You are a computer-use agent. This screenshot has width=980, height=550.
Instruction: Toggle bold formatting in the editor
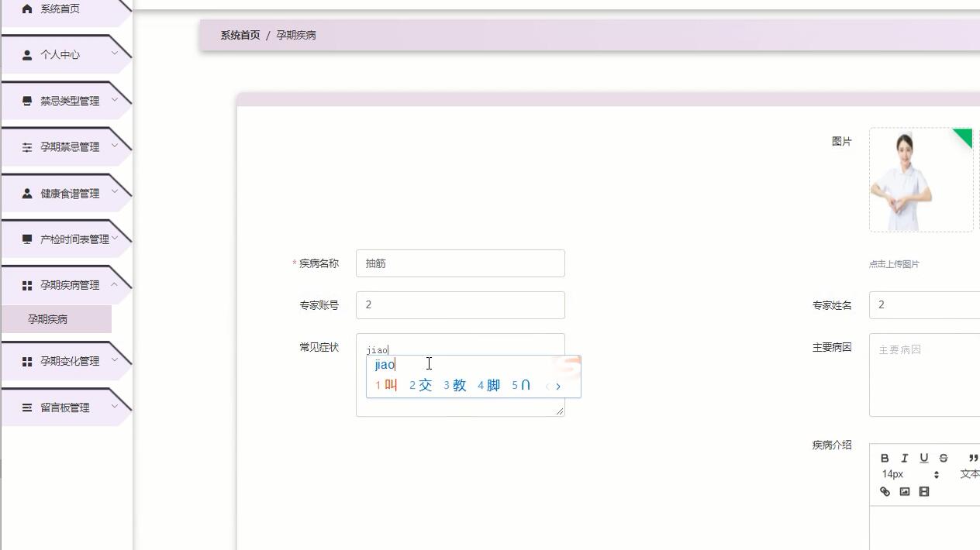[885, 458]
